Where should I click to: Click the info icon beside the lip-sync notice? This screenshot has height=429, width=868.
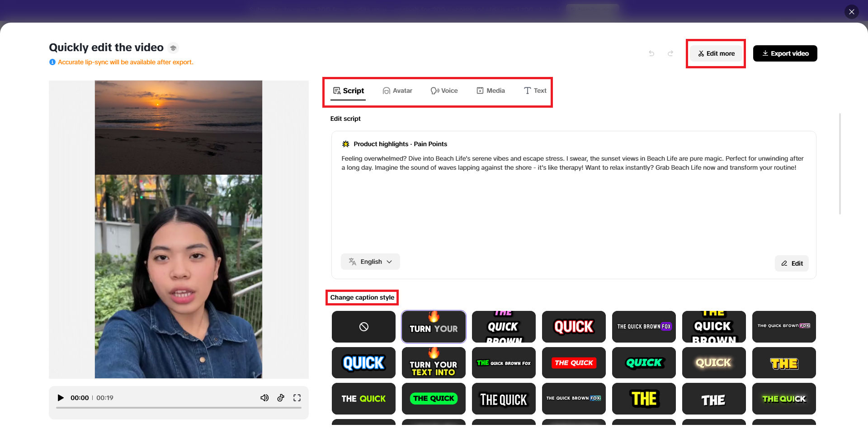pyautogui.click(x=52, y=62)
